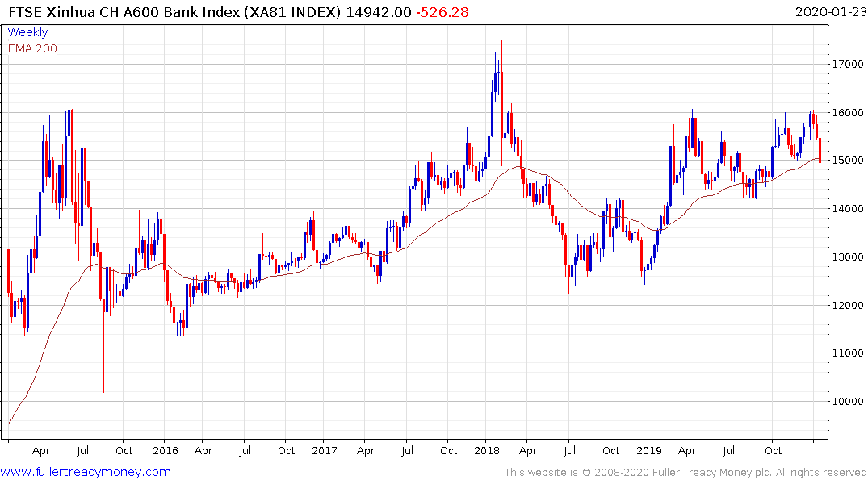
Task: Click the '2017' label on time axis
Action: [325, 451]
